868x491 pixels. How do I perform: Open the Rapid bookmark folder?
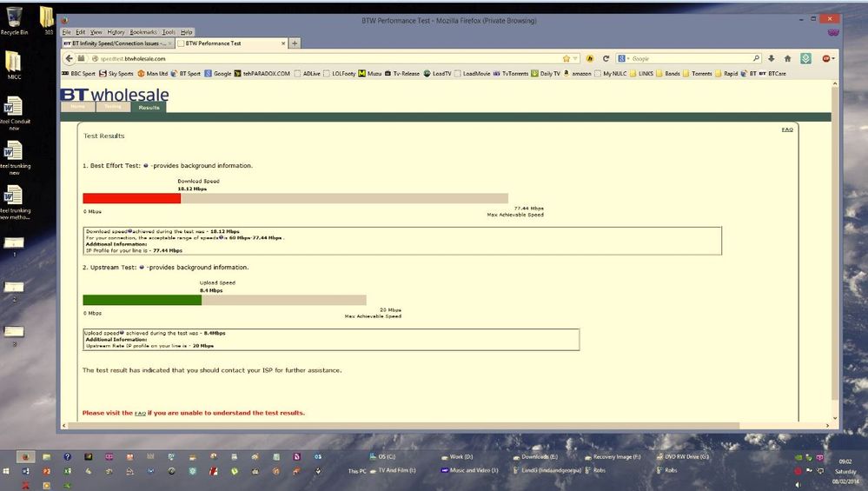coord(726,73)
